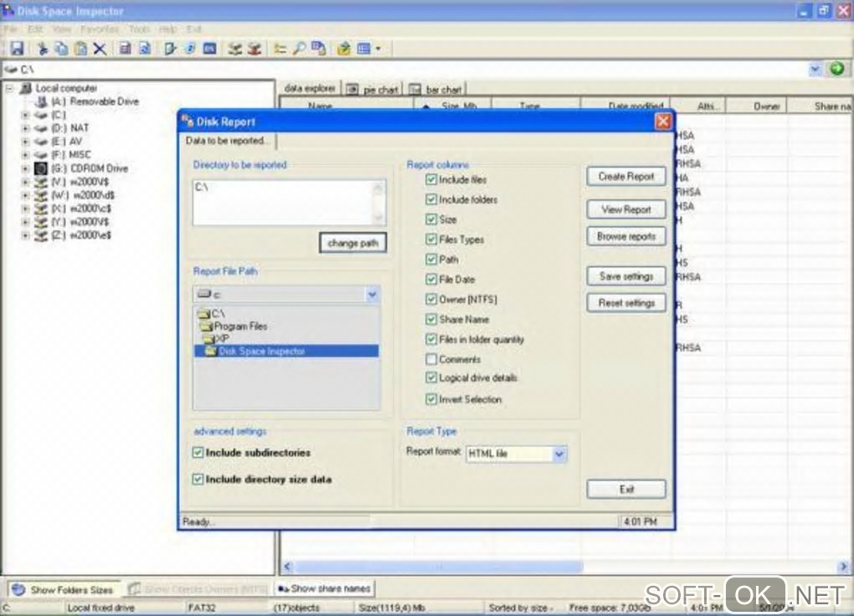
Task: Click the command prompt toolbar icon
Action: [209, 49]
